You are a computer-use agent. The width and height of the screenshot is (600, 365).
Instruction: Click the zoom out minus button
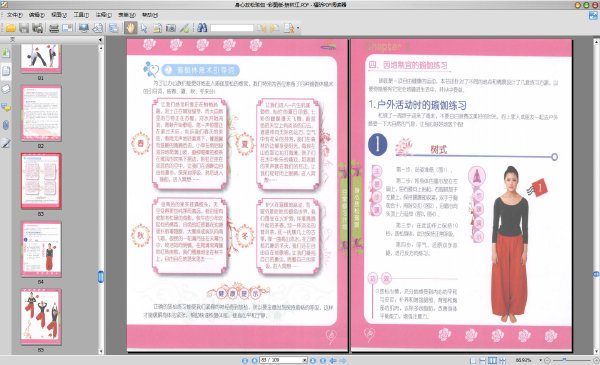click(x=547, y=360)
